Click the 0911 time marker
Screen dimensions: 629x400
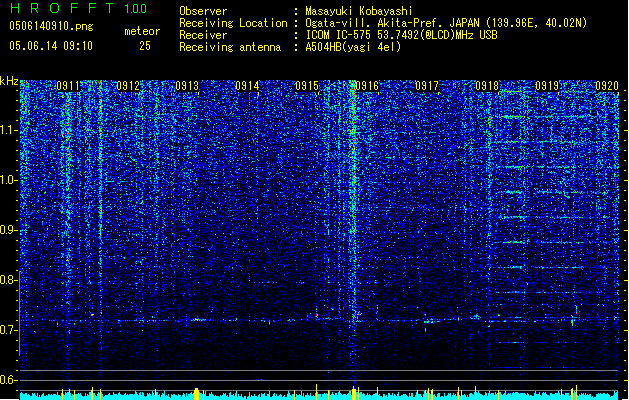[x=68, y=86]
